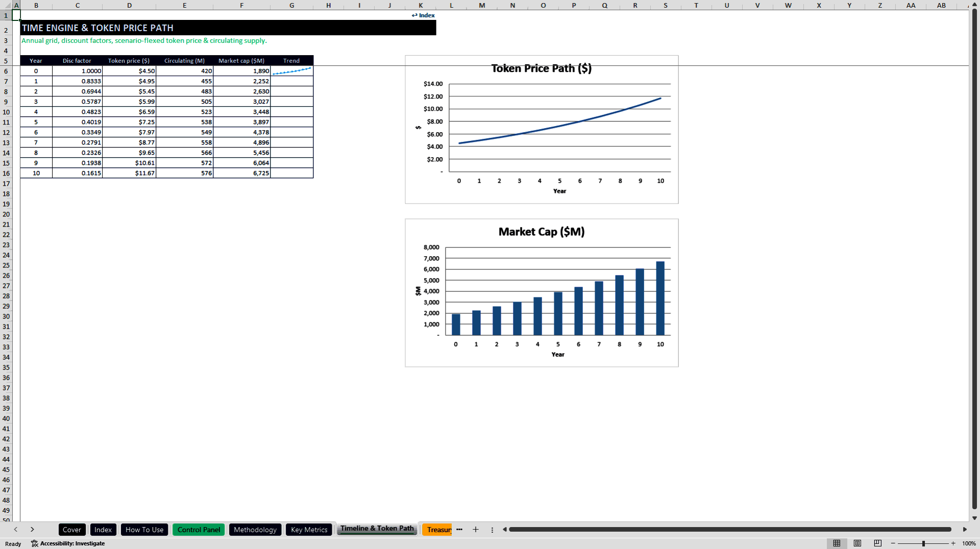Select the Year axis title in price chart
This screenshot has height=549, width=980.
[559, 191]
